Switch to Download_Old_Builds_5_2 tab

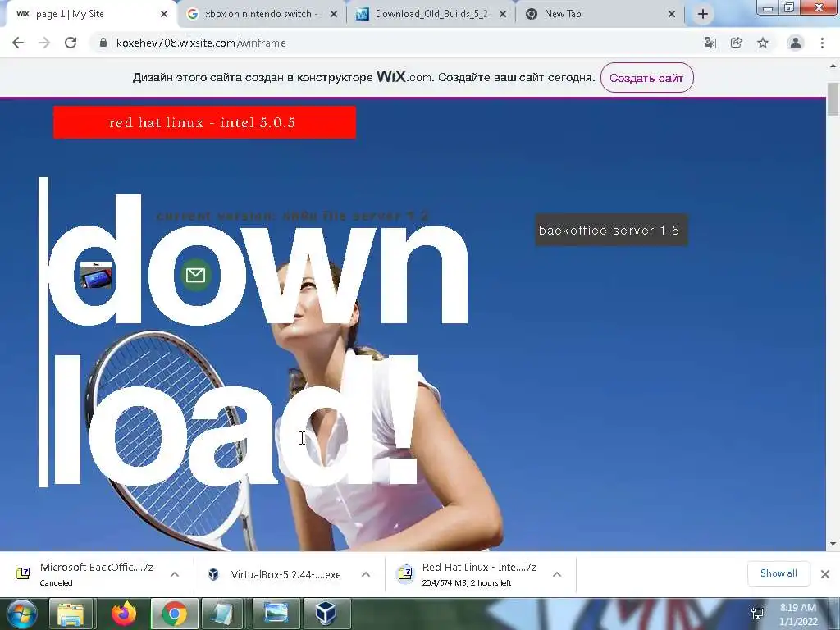(430, 15)
